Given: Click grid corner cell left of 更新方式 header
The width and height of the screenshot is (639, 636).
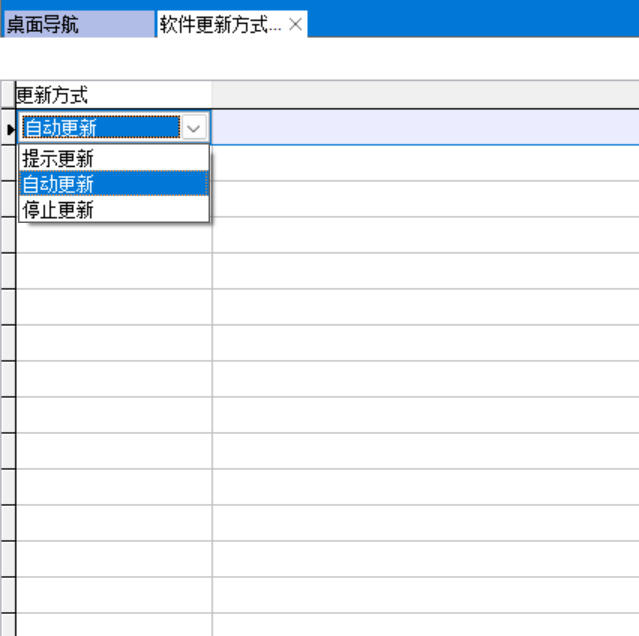Looking at the screenshot, I should (x=8, y=96).
